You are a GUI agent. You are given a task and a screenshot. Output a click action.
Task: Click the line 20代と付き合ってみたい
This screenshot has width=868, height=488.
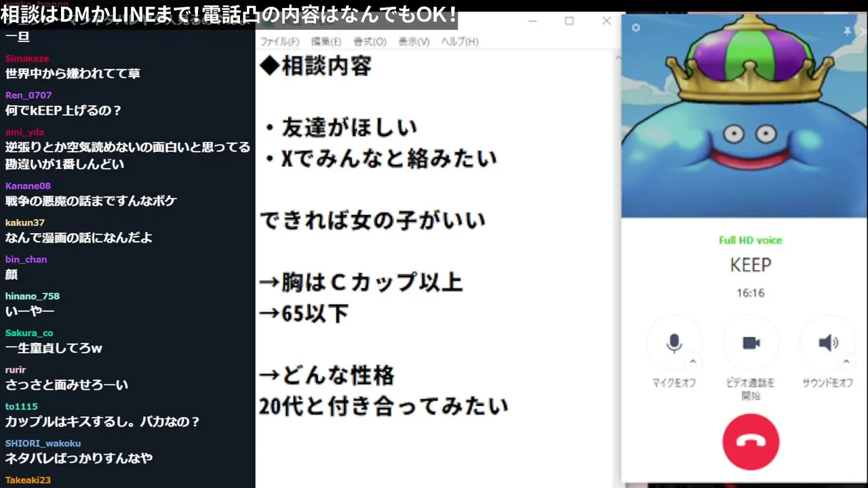pos(384,406)
